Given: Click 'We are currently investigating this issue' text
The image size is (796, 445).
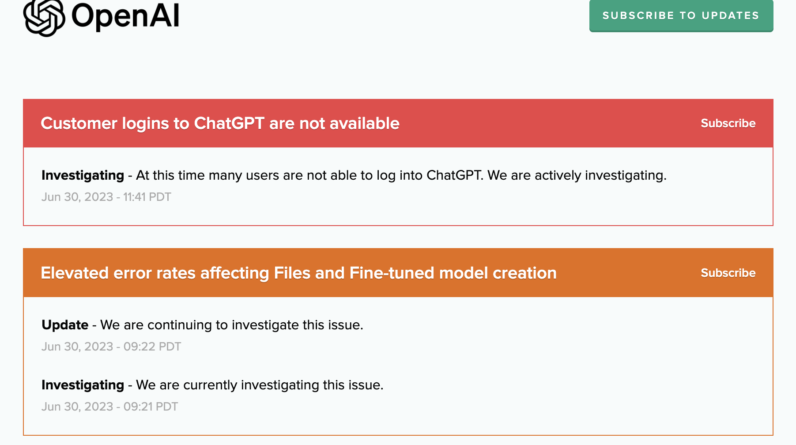Looking at the screenshot, I should pos(259,385).
